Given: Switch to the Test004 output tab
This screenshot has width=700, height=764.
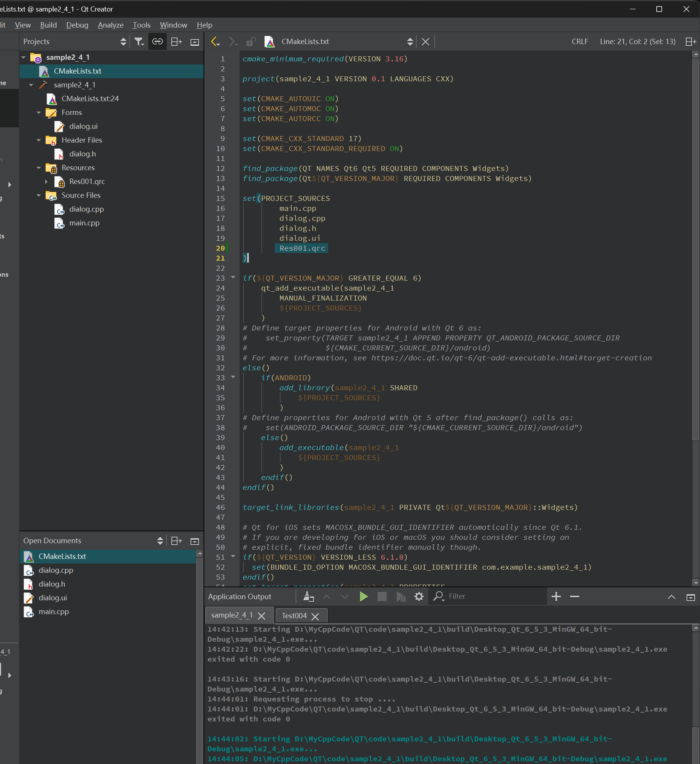Looking at the screenshot, I should coord(294,616).
